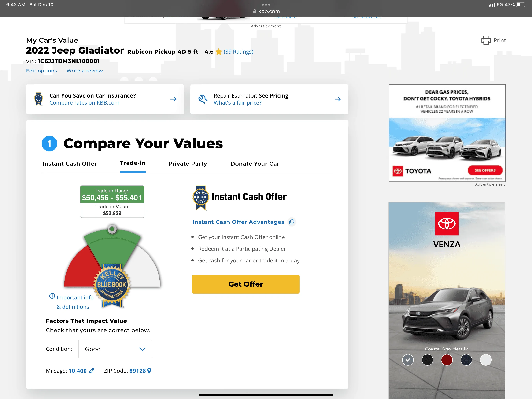Open Compare rates on KBB.com link
Screen dimensions: 532x399
(85, 103)
